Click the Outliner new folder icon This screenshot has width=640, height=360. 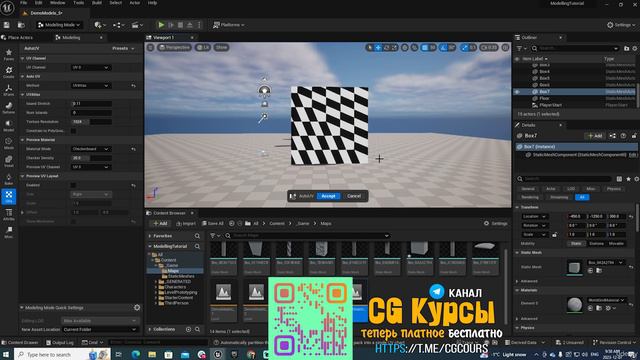point(627,48)
